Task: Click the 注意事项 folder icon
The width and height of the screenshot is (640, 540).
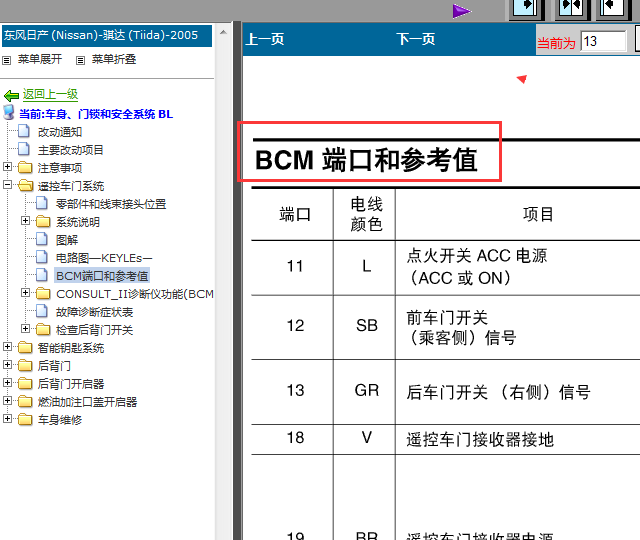Action: (25, 167)
